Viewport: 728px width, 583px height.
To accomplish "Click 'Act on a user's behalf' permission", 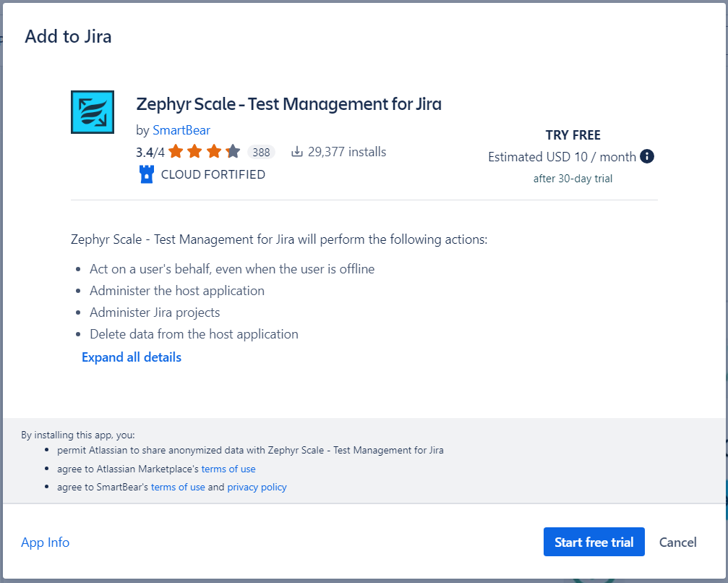I will click(232, 269).
